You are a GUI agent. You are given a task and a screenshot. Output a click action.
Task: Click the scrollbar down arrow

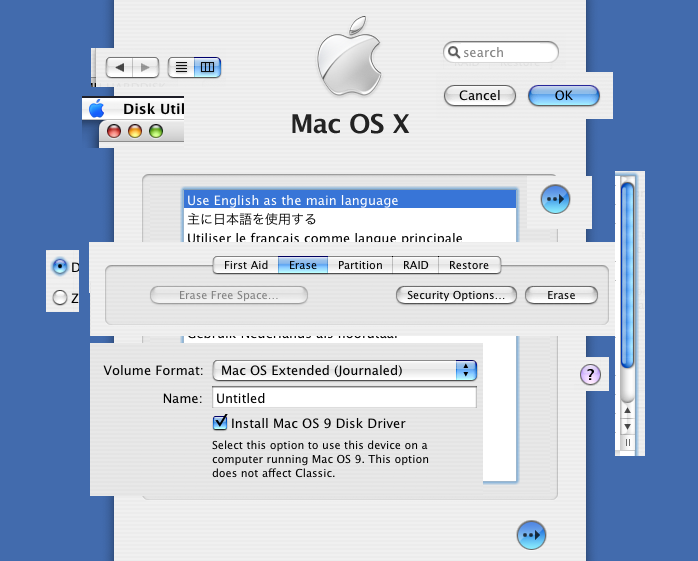click(x=627, y=427)
